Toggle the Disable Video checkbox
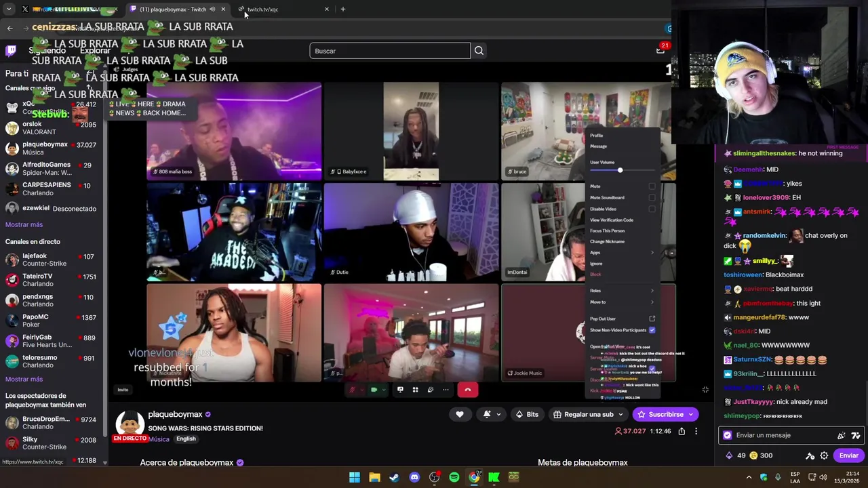The width and height of the screenshot is (868, 488). tap(652, 209)
